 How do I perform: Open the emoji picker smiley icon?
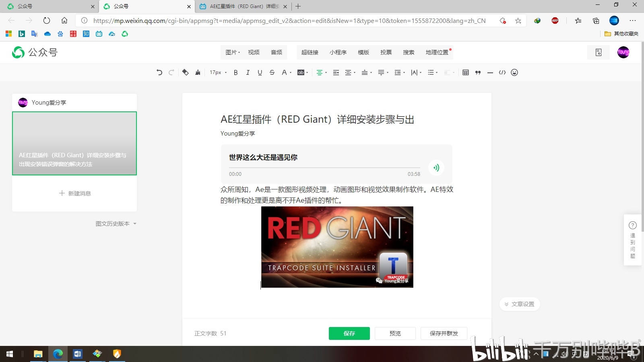(514, 72)
